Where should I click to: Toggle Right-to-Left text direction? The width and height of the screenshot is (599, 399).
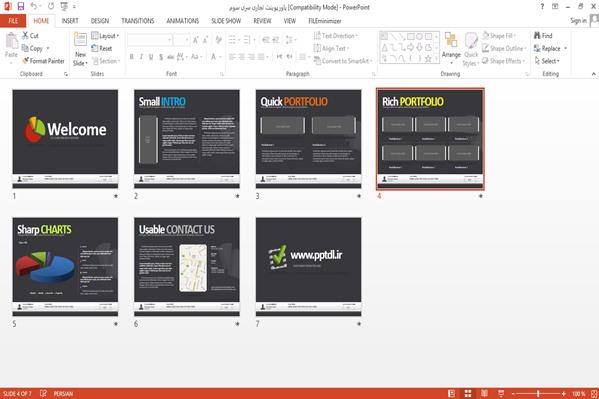(290, 57)
